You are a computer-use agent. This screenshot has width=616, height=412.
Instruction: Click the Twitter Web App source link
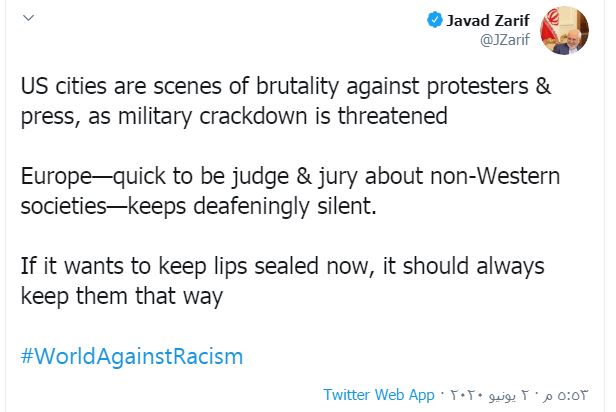pyautogui.click(x=379, y=394)
